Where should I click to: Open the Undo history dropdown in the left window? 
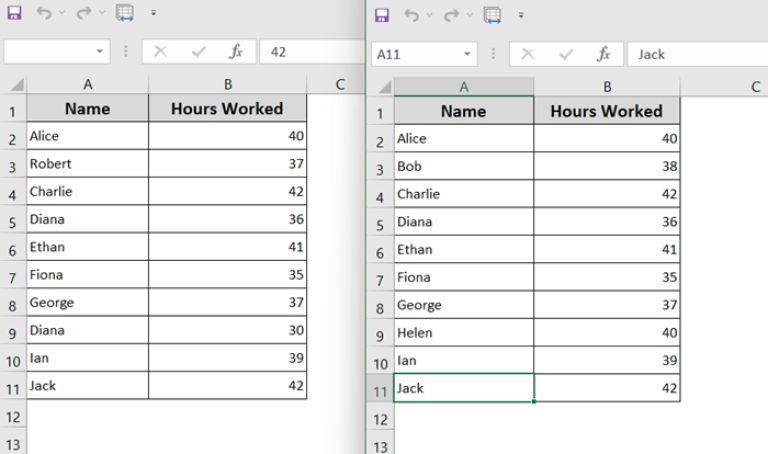coord(62,13)
